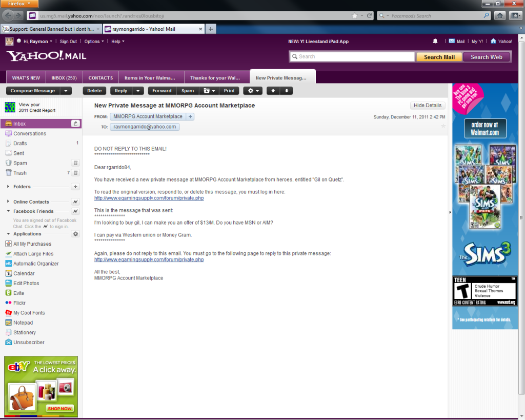The image size is (525, 420).
Task: Open the Reply dropdown arrow
Action: (137, 91)
